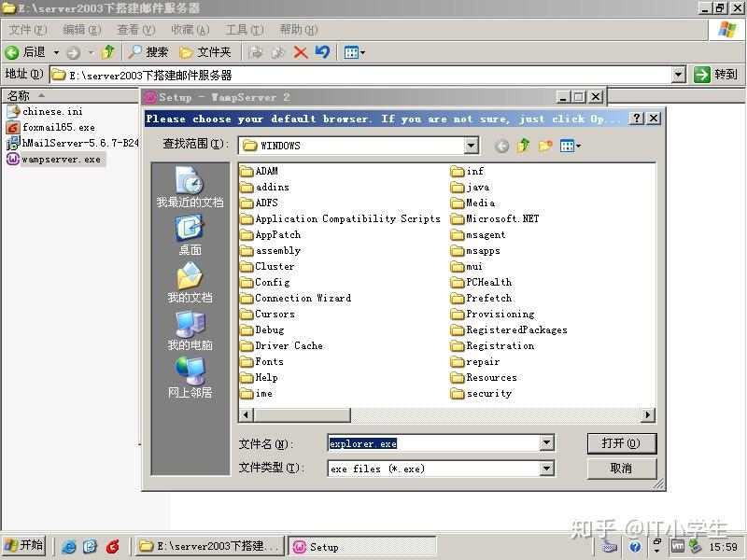Open View menu in Explorer

tap(136, 30)
